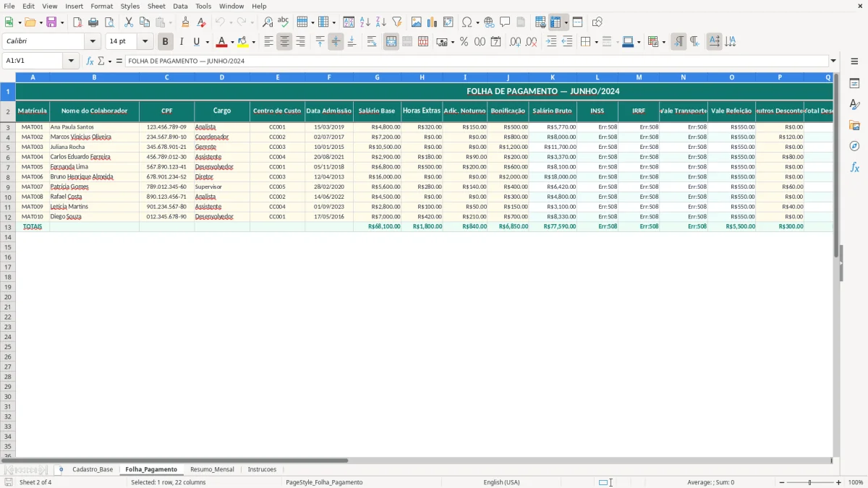Click English (USA) language in status bar
This screenshot has height=488, width=868.
(x=501, y=482)
